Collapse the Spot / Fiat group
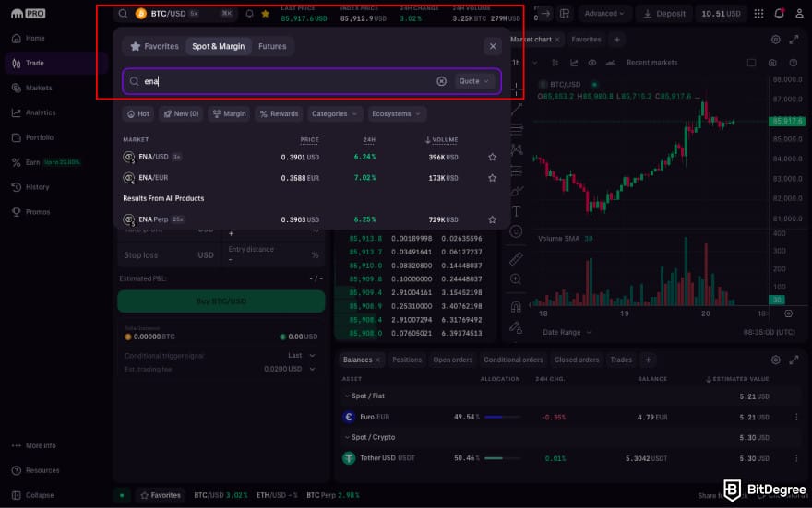 coord(347,396)
